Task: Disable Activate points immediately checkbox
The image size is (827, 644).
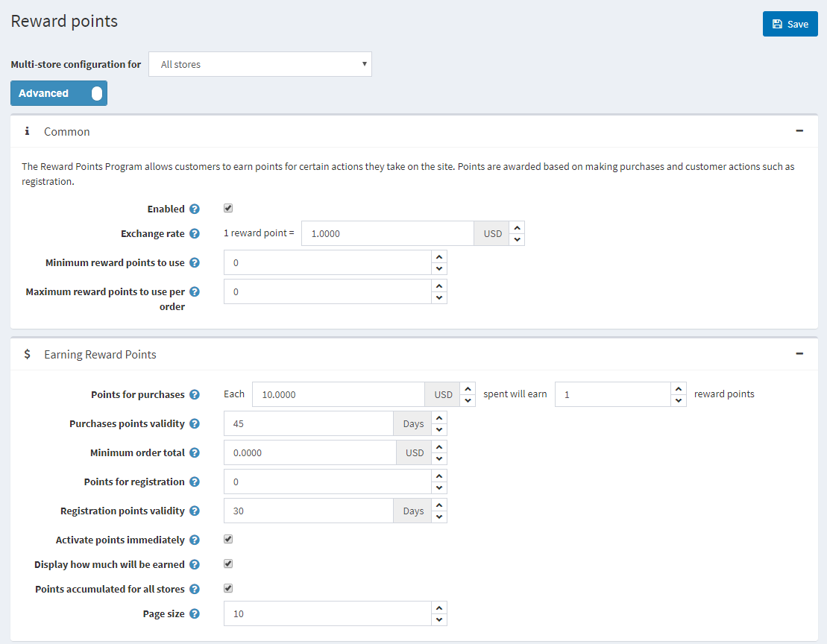Action: 229,539
